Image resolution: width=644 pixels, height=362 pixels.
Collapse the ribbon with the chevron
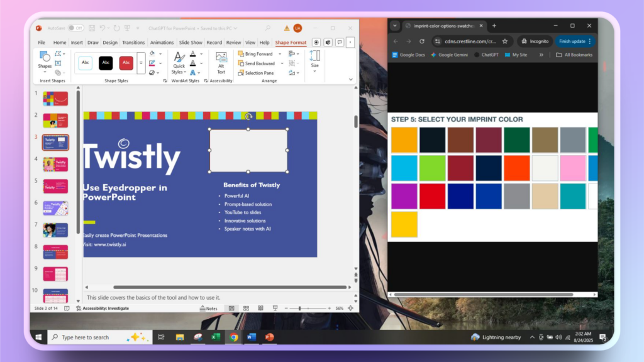[351, 79]
